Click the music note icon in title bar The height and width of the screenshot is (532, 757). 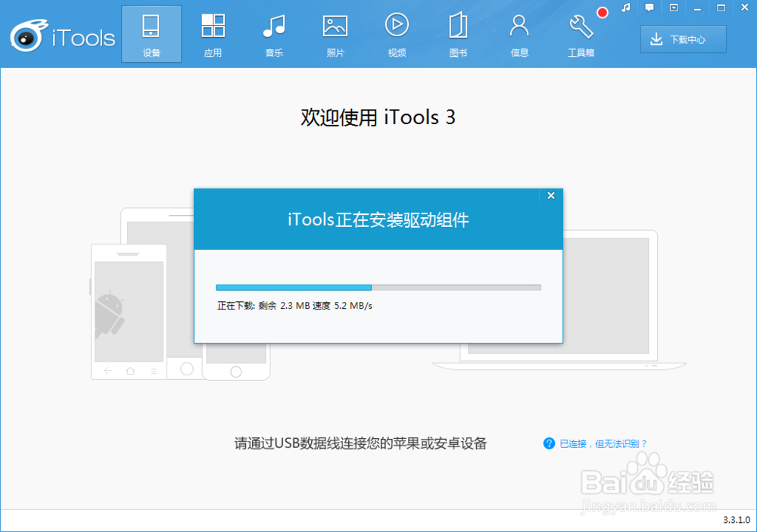click(626, 8)
